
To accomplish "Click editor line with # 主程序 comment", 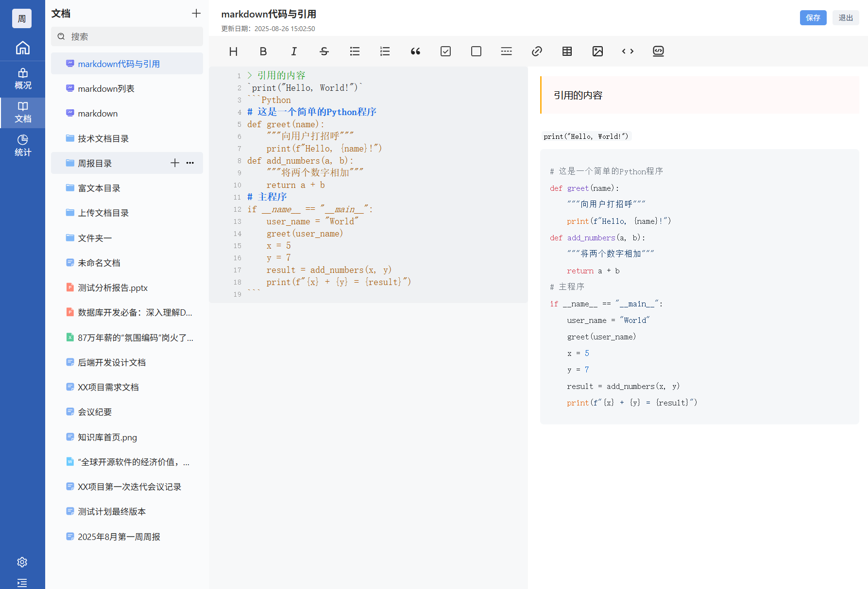I will click(x=267, y=197).
